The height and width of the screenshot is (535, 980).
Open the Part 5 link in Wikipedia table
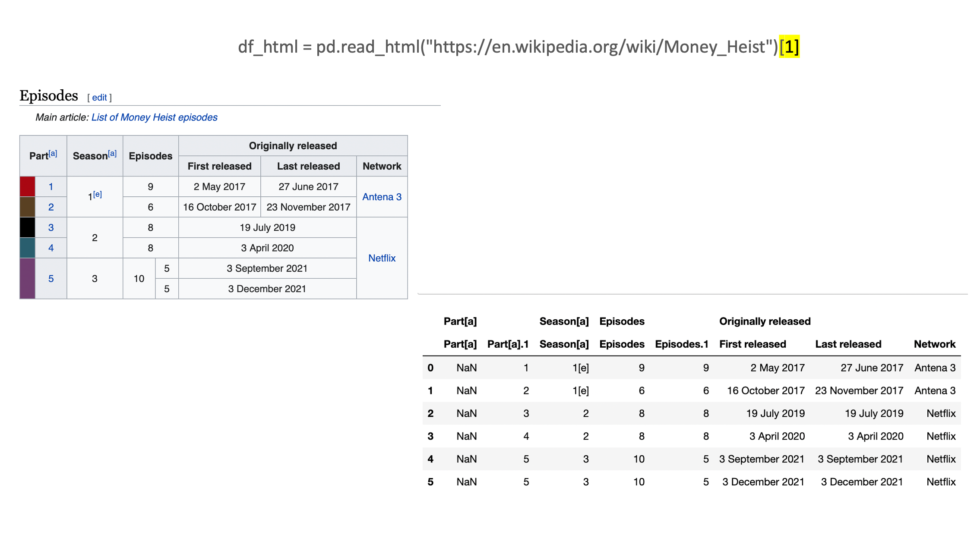point(51,279)
